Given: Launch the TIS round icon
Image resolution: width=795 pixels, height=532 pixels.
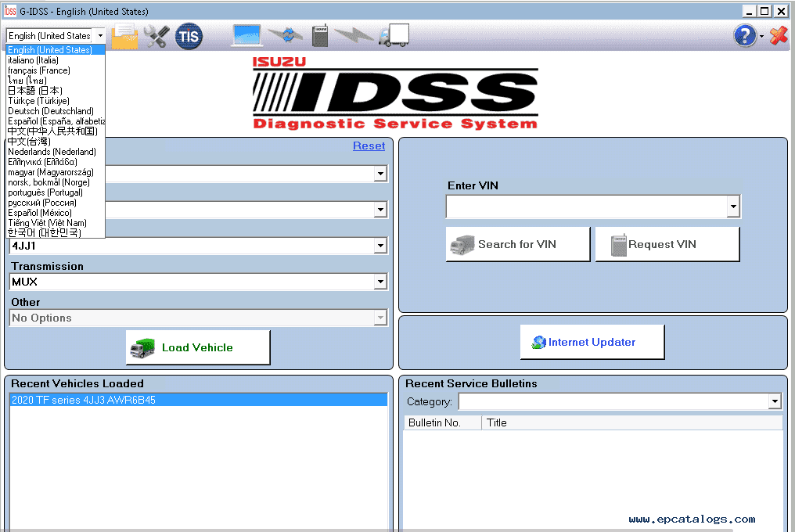Looking at the screenshot, I should point(189,36).
